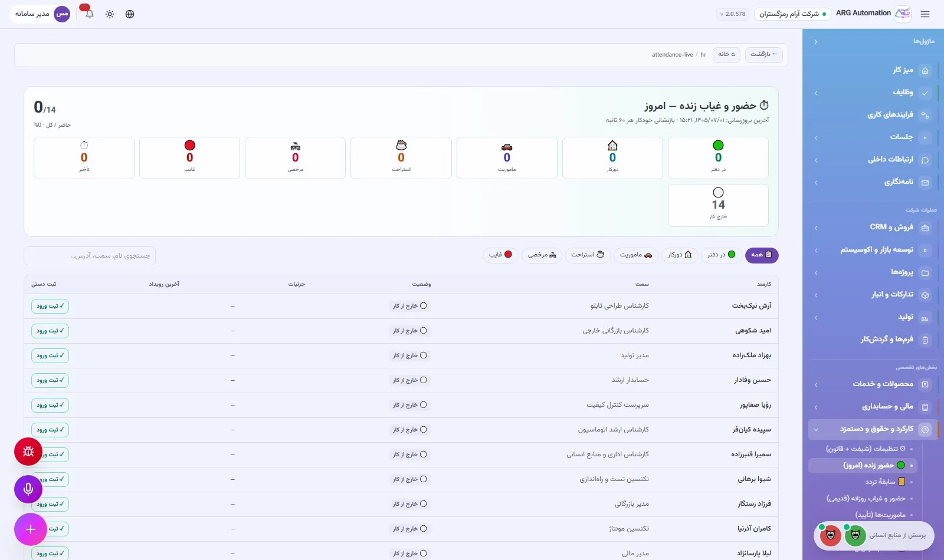Image resolution: width=944 pixels, height=560 pixels.
Task: Click the تدارکات و انبار box icon
Action: (x=925, y=295)
